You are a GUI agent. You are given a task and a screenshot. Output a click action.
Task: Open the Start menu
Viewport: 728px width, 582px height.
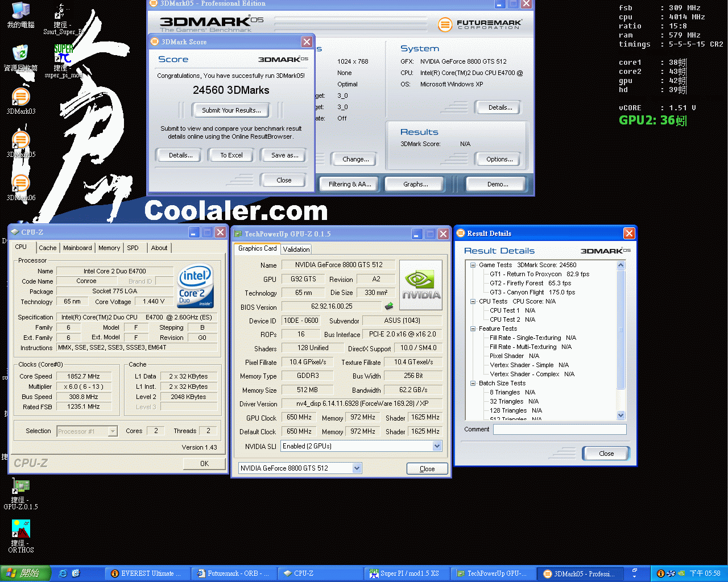tap(26, 573)
